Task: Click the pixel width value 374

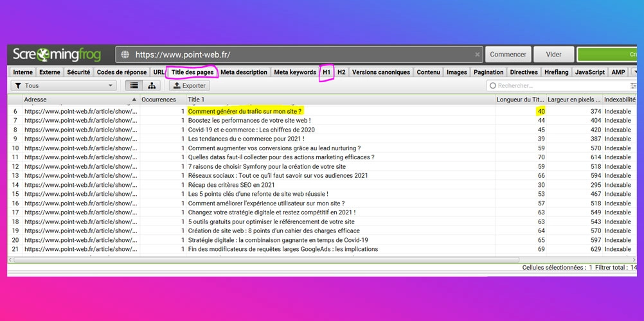Action: pos(596,111)
